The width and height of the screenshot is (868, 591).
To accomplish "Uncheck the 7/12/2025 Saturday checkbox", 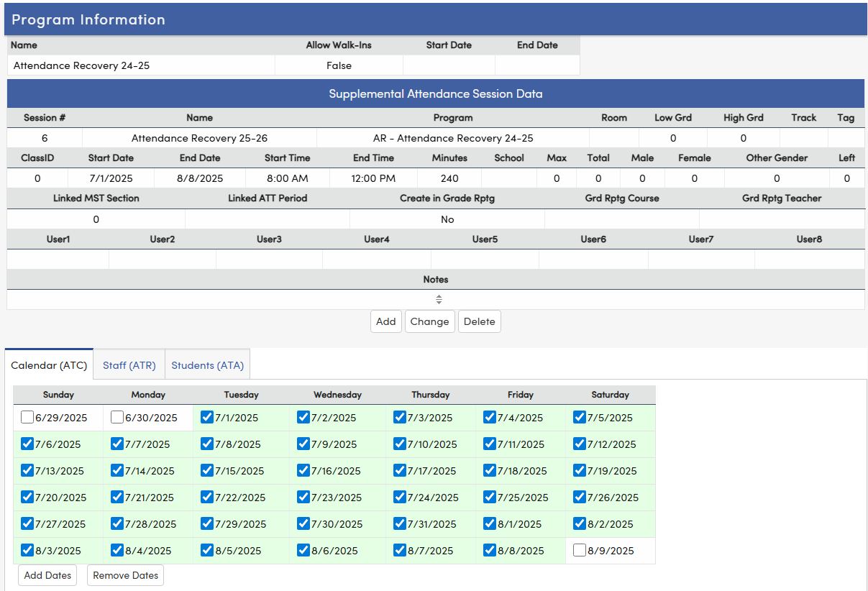I will (x=580, y=444).
